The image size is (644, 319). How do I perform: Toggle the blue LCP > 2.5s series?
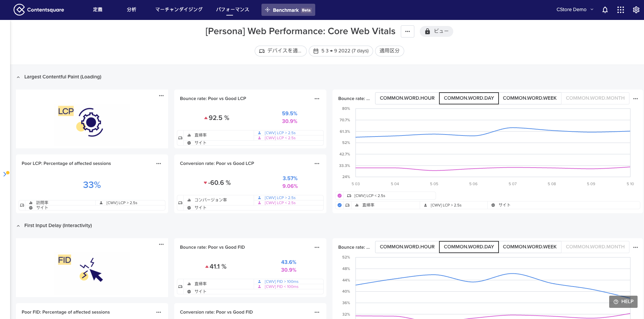340,205
